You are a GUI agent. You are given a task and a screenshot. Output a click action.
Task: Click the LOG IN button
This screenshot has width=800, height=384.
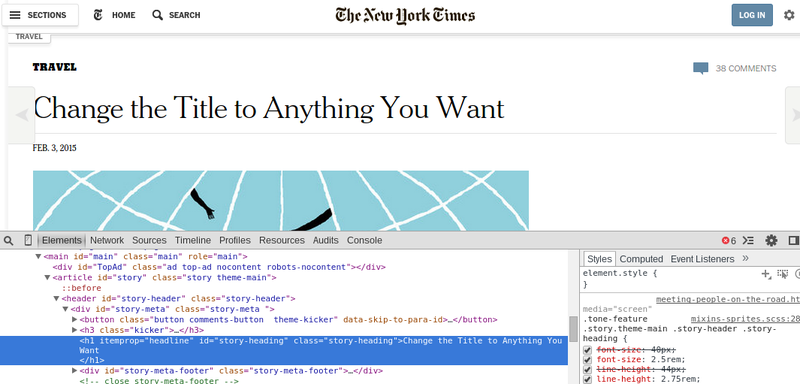(x=752, y=15)
